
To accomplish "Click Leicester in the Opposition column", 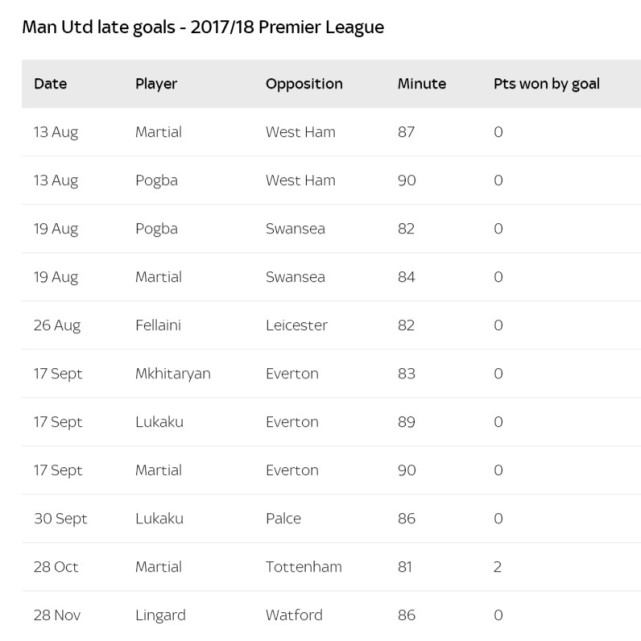I will pos(296,325).
